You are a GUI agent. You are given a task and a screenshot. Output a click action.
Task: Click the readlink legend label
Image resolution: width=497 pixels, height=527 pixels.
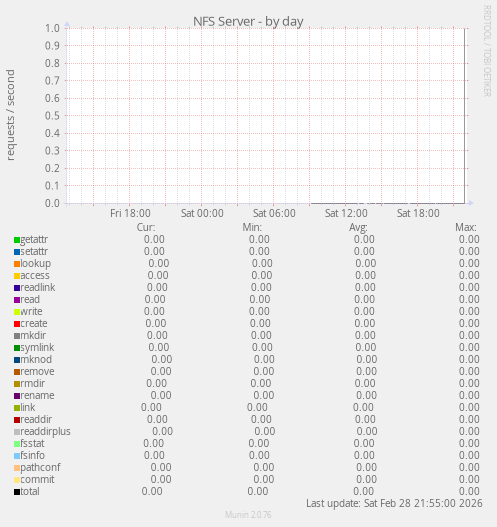click(38, 287)
